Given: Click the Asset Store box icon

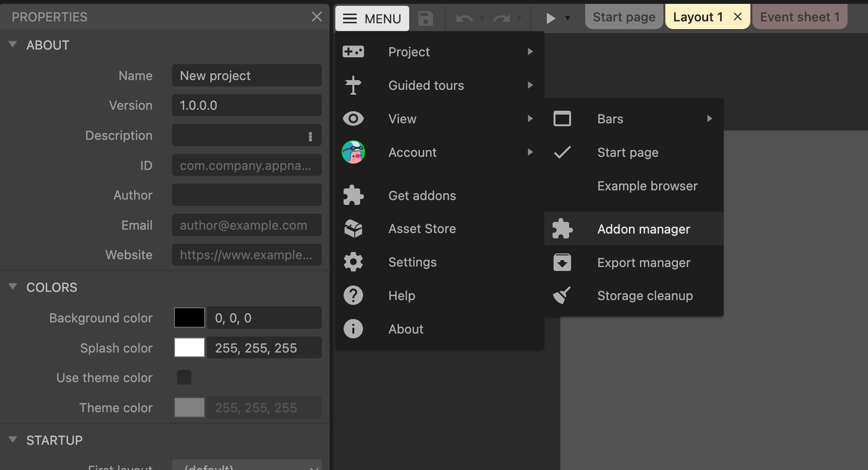Looking at the screenshot, I should 353,229.
